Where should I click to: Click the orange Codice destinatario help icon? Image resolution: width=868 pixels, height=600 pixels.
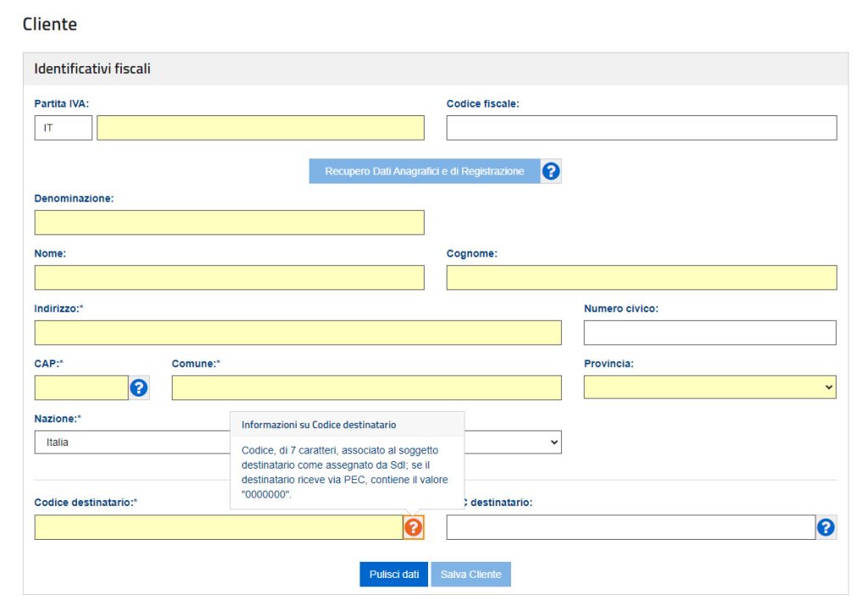(413, 527)
